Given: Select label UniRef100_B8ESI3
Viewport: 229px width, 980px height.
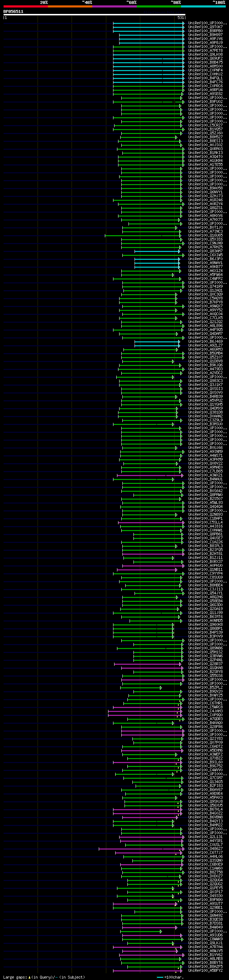Looking at the screenshot, I should [x=205, y=141].
